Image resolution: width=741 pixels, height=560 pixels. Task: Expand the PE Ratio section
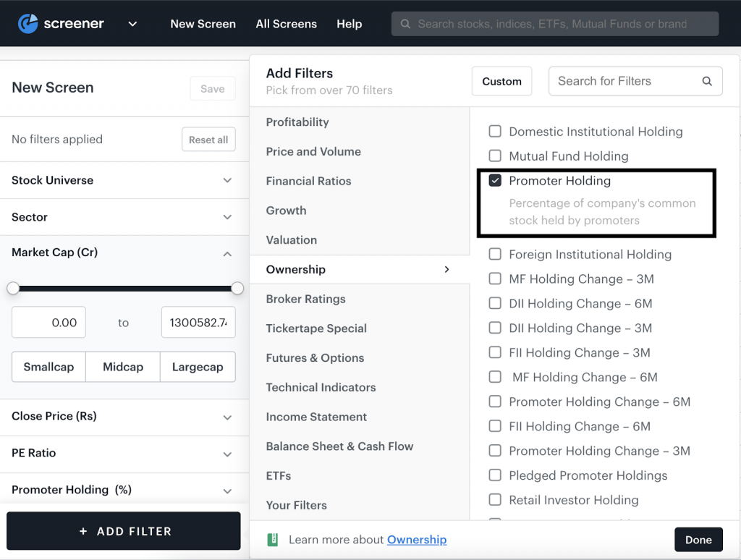click(x=124, y=454)
